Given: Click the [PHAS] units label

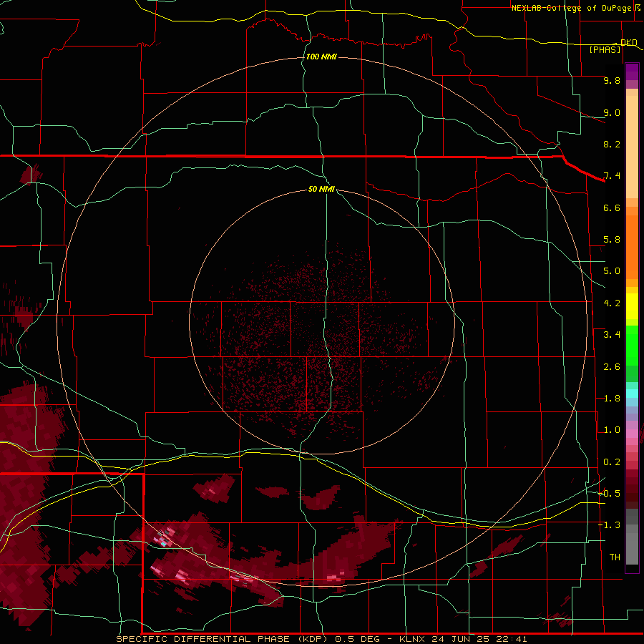Looking at the screenshot, I should point(605,49).
